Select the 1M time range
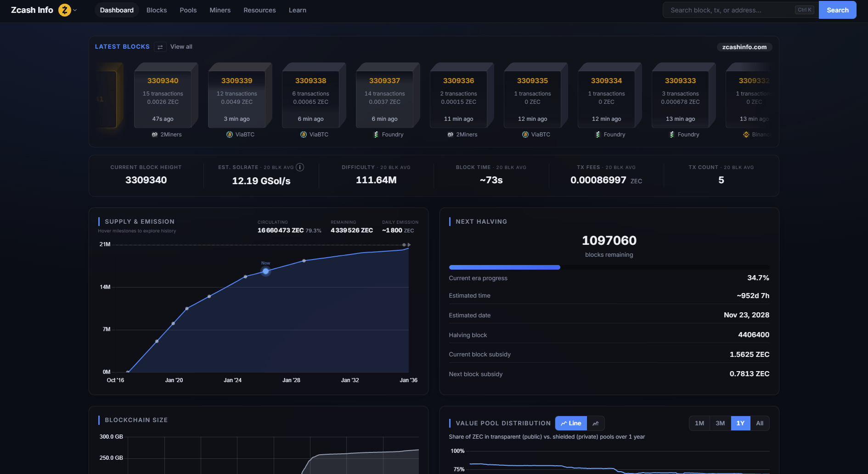Viewport: 868px width, 474px height. point(699,423)
